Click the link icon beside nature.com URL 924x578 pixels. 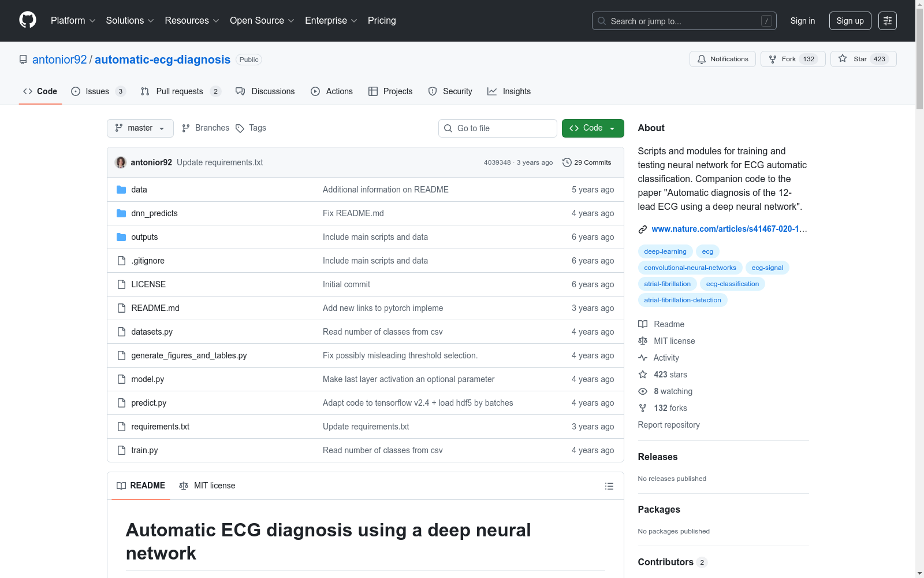pyautogui.click(x=643, y=229)
